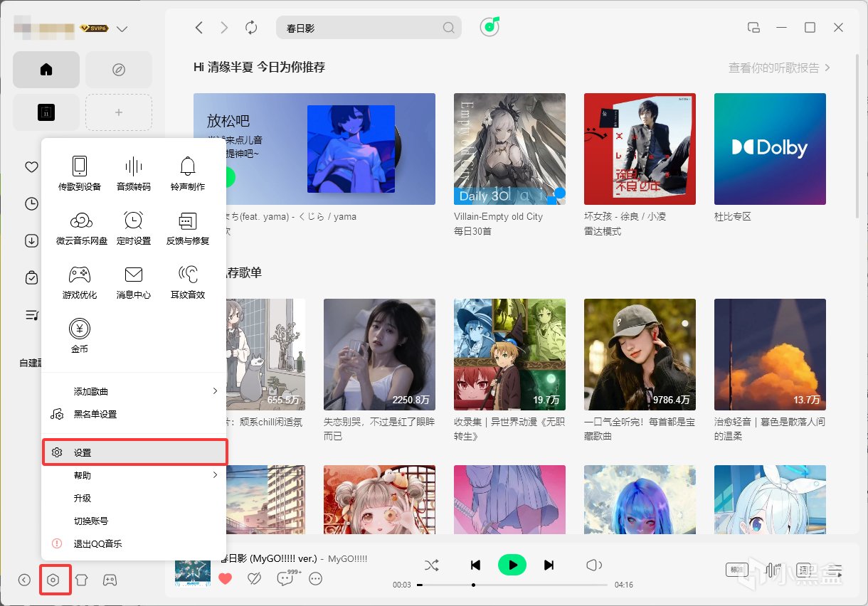Collapse sidebar with bottom-left arrow circle
868x606 pixels.
point(25,580)
